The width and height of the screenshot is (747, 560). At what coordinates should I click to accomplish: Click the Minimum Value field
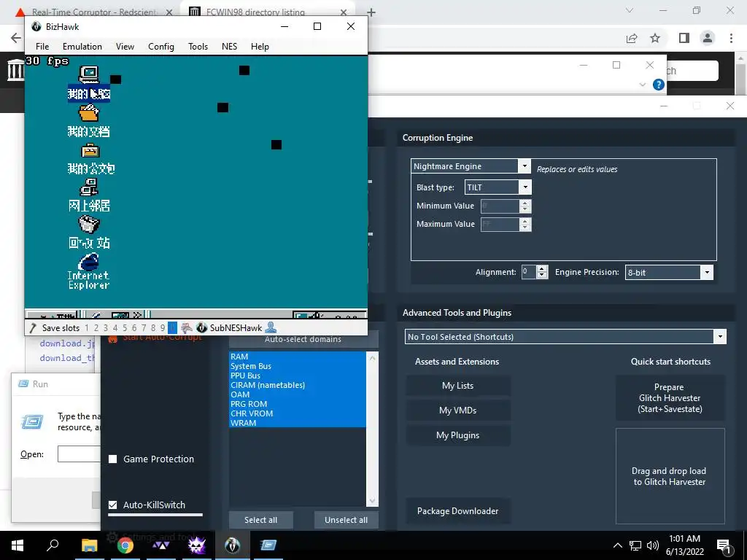coord(500,206)
